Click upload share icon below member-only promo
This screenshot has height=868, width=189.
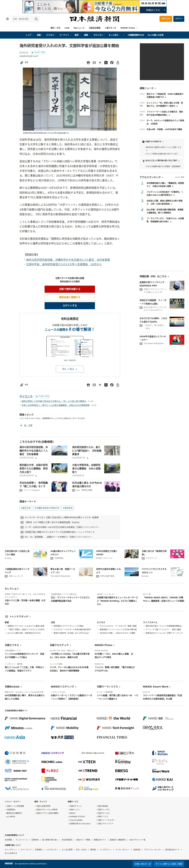118,385
